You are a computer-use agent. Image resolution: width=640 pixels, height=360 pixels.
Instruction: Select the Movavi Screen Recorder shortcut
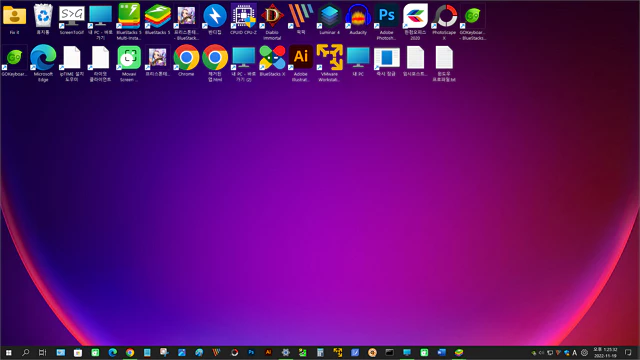pyautogui.click(x=129, y=63)
